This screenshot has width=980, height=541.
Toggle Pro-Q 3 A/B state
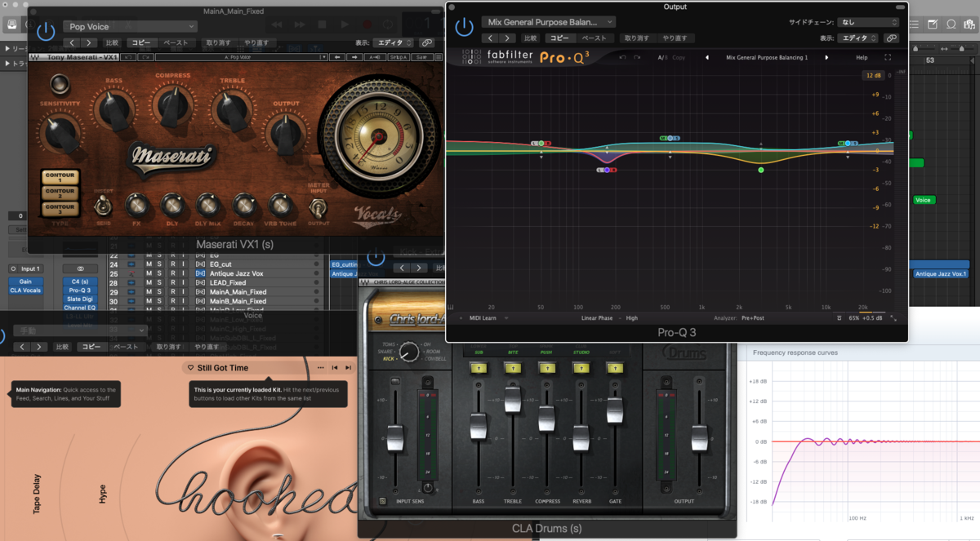tap(662, 58)
